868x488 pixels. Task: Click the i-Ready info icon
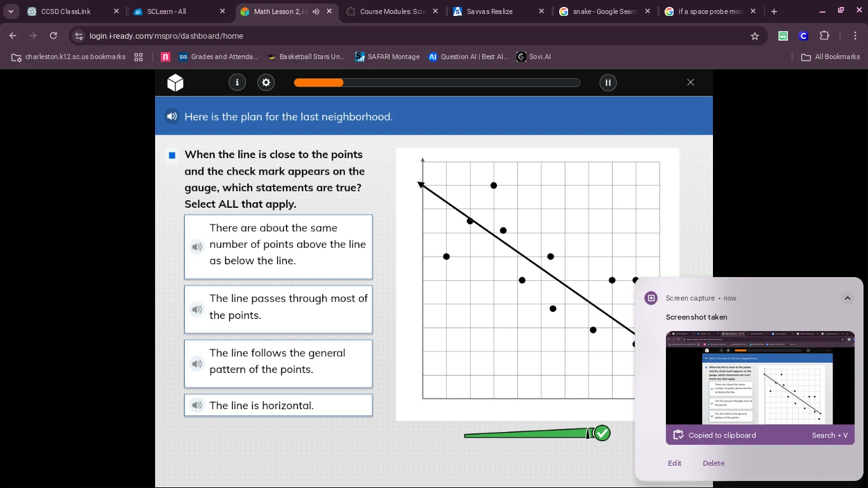click(237, 83)
